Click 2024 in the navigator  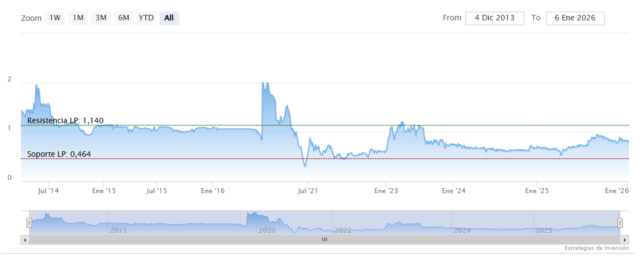point(462,231)
